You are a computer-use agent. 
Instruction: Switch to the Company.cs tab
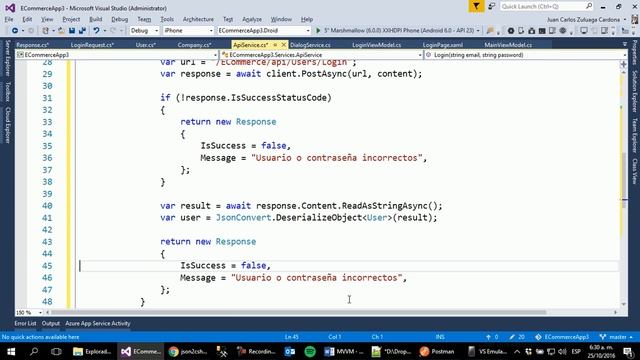pos(194,45)
